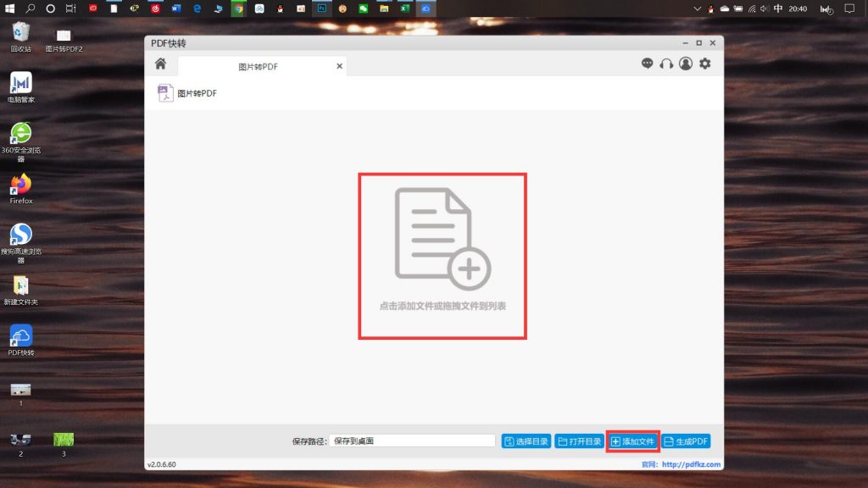Select desktop image thumbnail named 1
Screen dimensions: 868x488
pyautogui.click(x=20, y=393)
